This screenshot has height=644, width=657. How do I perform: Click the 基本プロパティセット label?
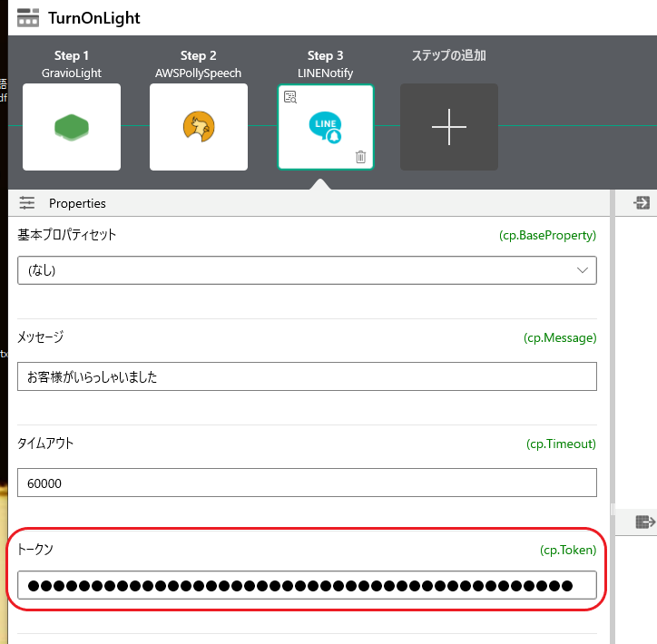coord(66,235)
